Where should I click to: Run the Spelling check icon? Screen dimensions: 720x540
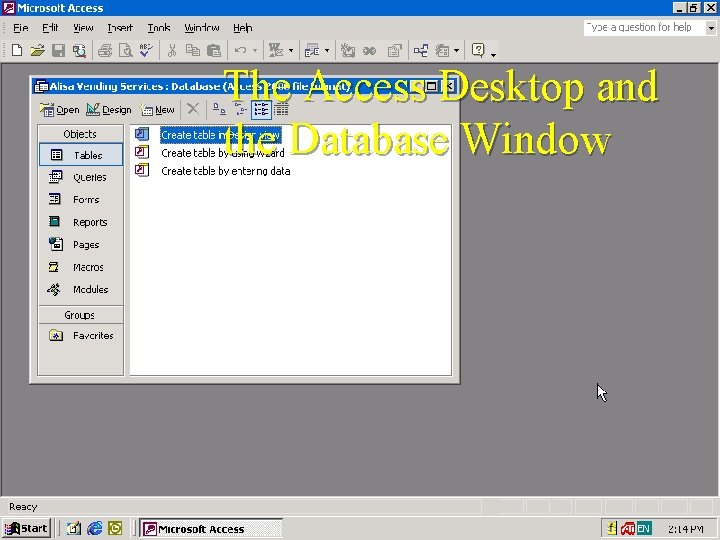pos(146,50)
